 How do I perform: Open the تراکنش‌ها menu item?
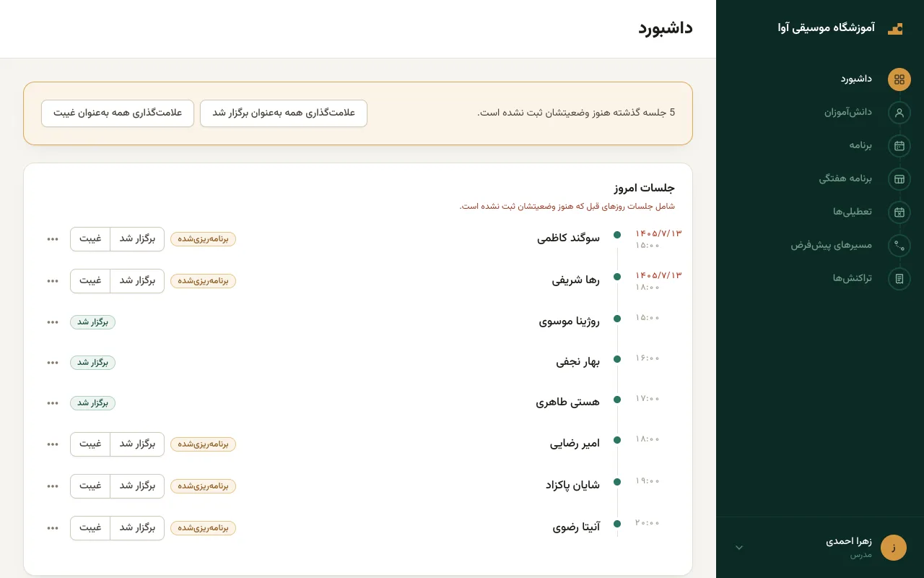pyautogui.click(x=853, y=278)
